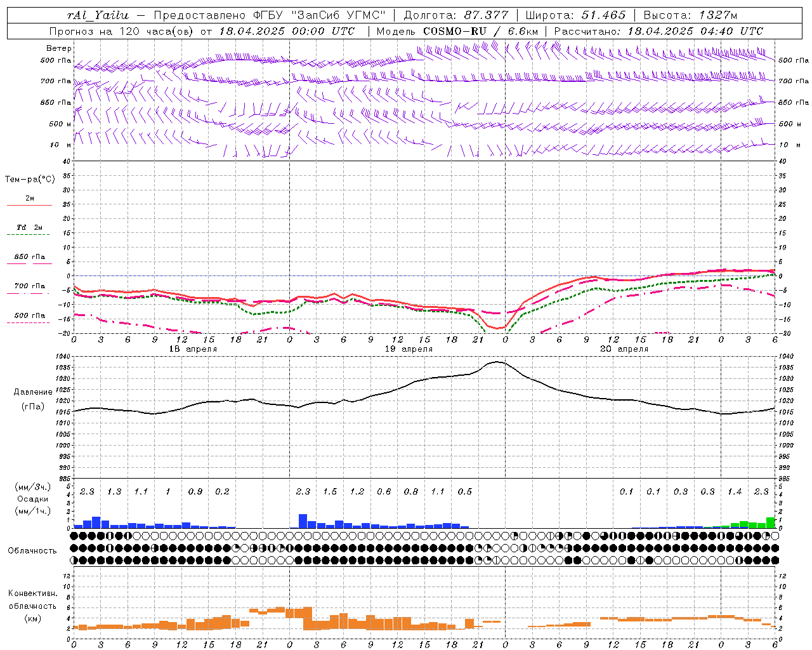Click the Высота: 1327м header value
Viewport: 812px width, 650px height.
pyautogui.click(x=690, y=15)
